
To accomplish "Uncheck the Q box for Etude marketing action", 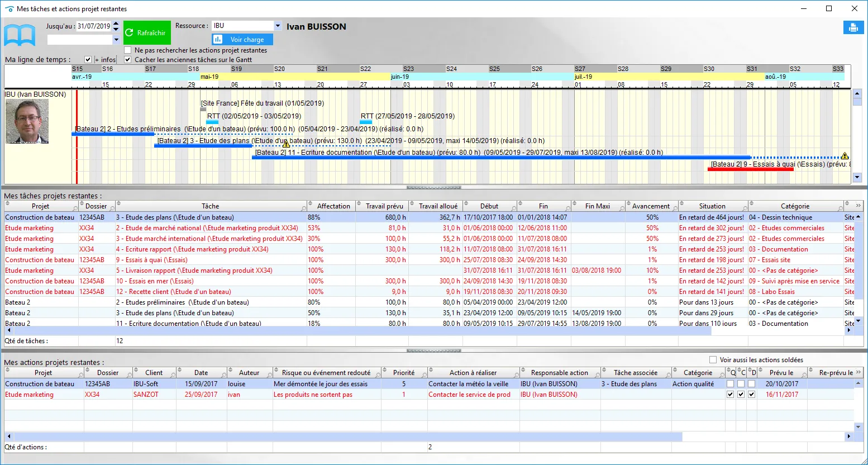I will pos(730,395).
